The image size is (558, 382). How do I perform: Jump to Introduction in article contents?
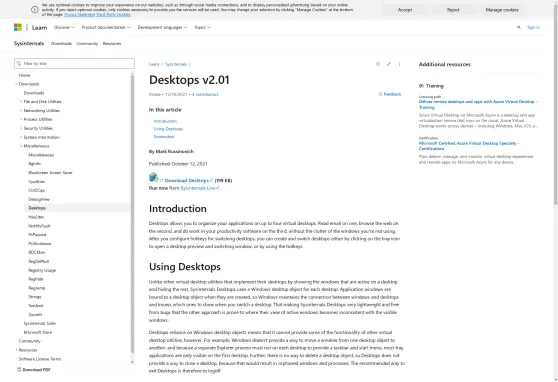tap(165, 121)
